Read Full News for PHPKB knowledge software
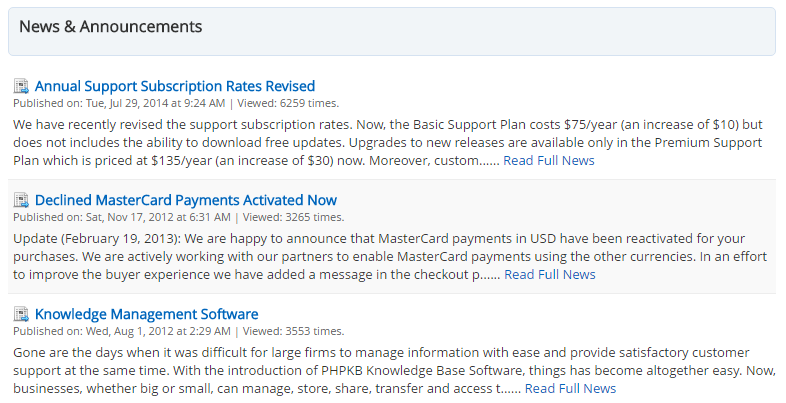786x403 pixels. coord(571,388)
